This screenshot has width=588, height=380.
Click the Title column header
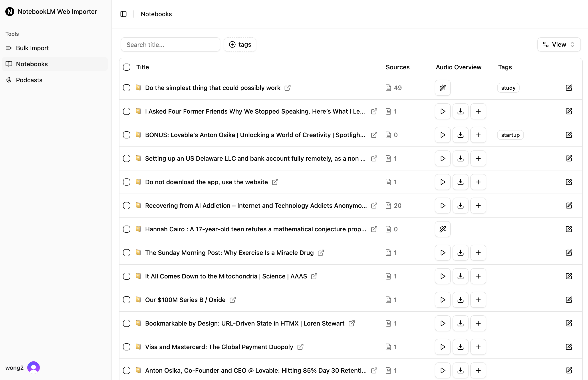click(x=143, y=67)
